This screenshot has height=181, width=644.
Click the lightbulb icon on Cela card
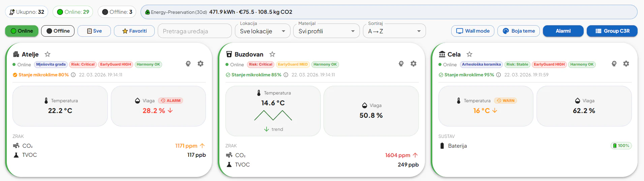click(614, 64)
